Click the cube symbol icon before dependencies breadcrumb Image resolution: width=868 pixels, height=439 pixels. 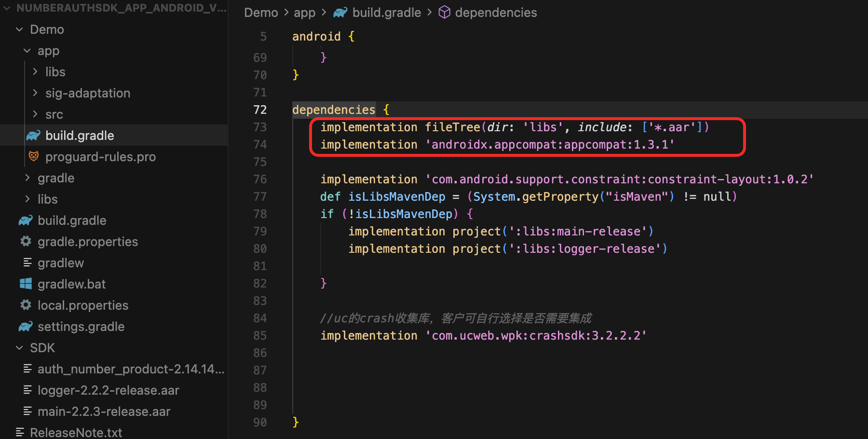tap(444, 13)
